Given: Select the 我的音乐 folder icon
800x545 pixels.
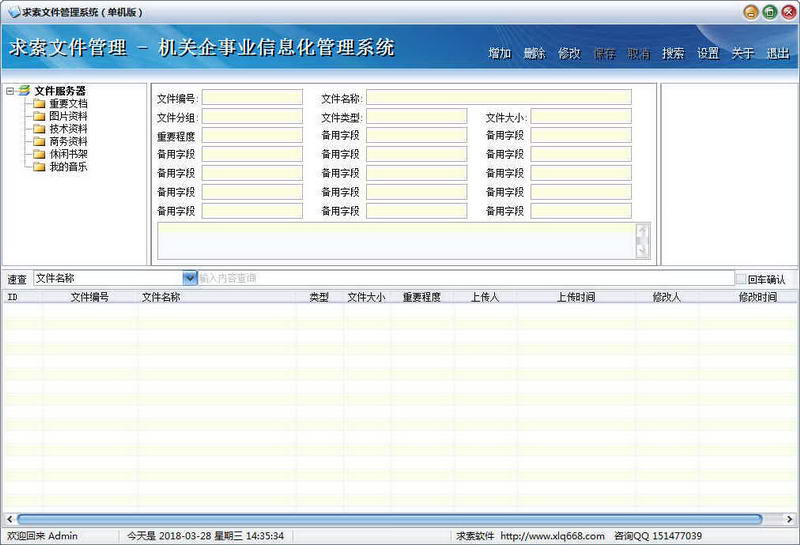Looking at the screenshot, I should 39,166.
